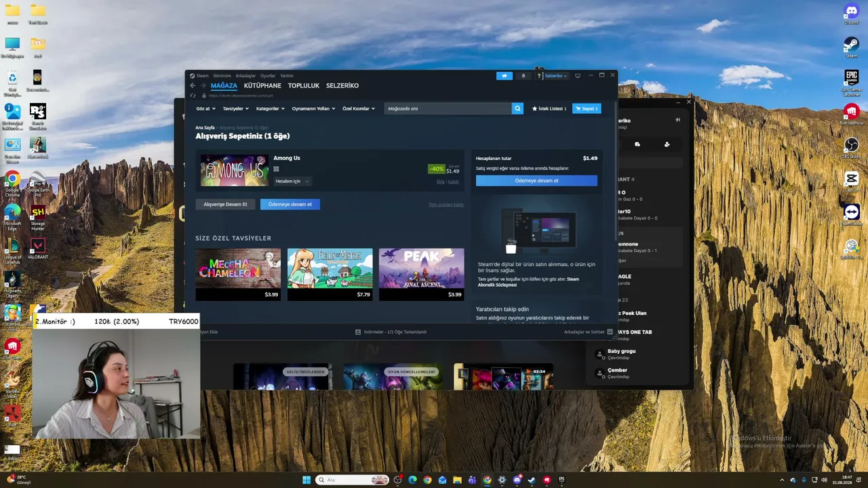
Task: Click 'Alışverişe Devam Et' button
Action: [x=226, y=204]
